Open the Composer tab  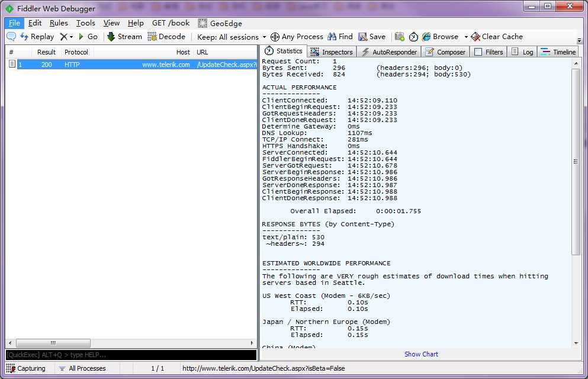[x=445, y=52]
